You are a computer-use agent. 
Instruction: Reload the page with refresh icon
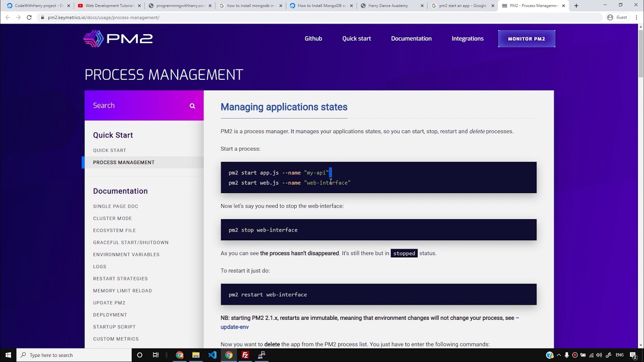click(29, 17)
